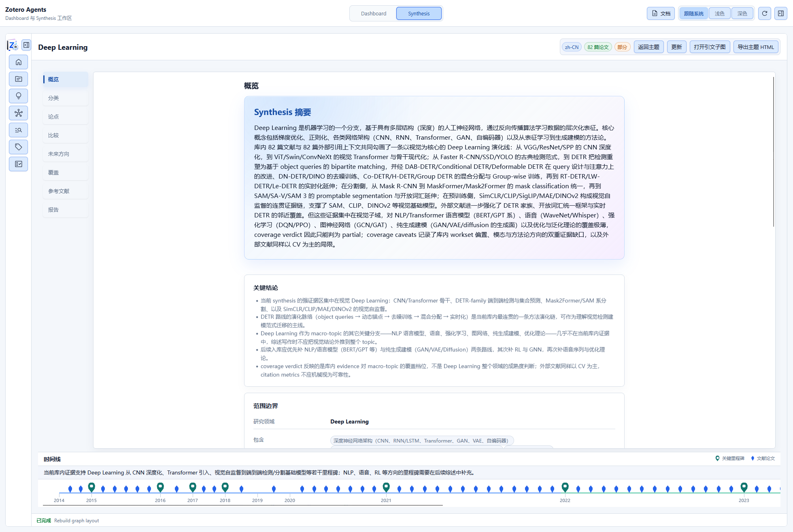
Task: Select the 论点 section nav item
Action: point(66,117)
